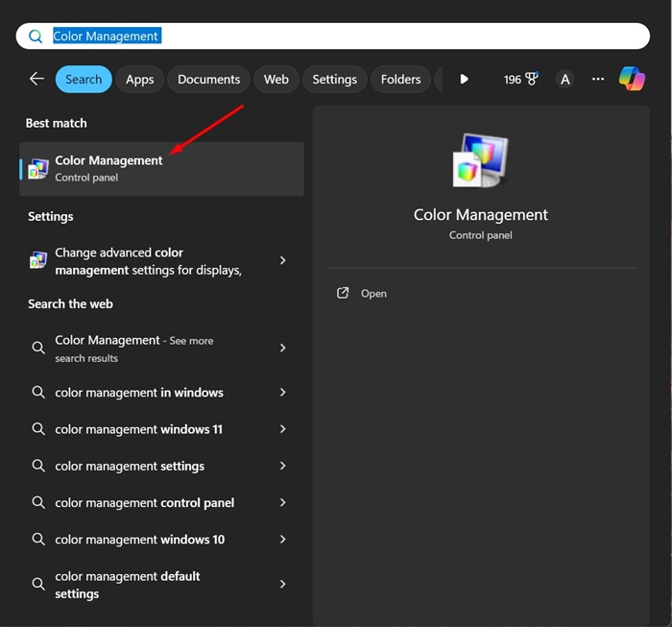Click the Open external link icon

(x=343, y=293)
